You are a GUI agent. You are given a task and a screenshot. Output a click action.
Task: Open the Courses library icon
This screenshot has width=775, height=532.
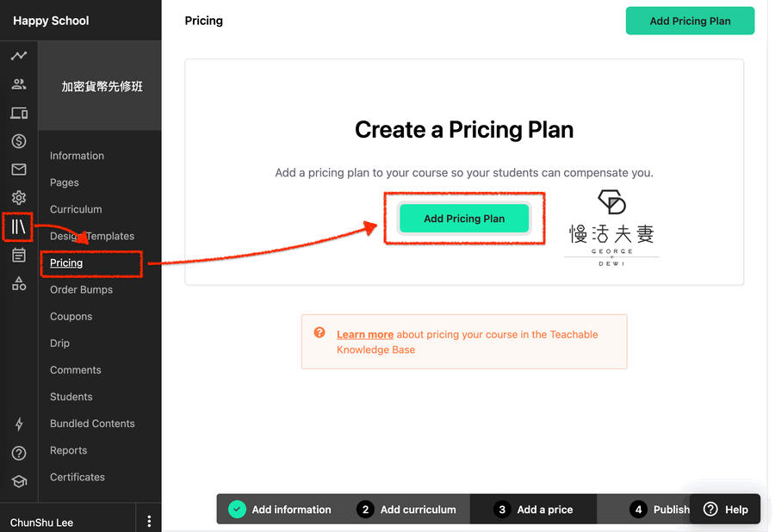click(19, 227)
